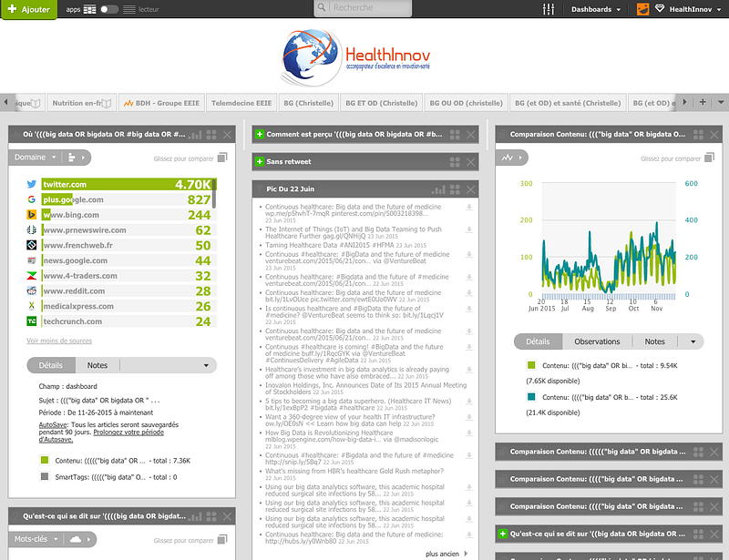Add a new dashboard tab with plus

703,102
